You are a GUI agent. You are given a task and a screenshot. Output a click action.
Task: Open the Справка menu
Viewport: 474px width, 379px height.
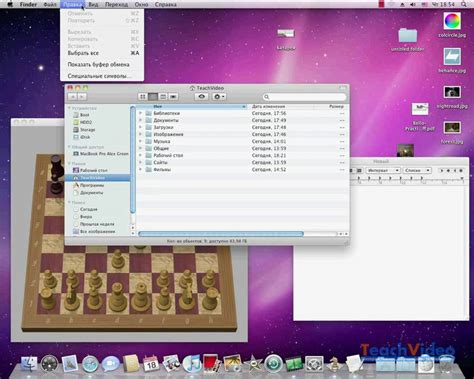click(166, 4)
